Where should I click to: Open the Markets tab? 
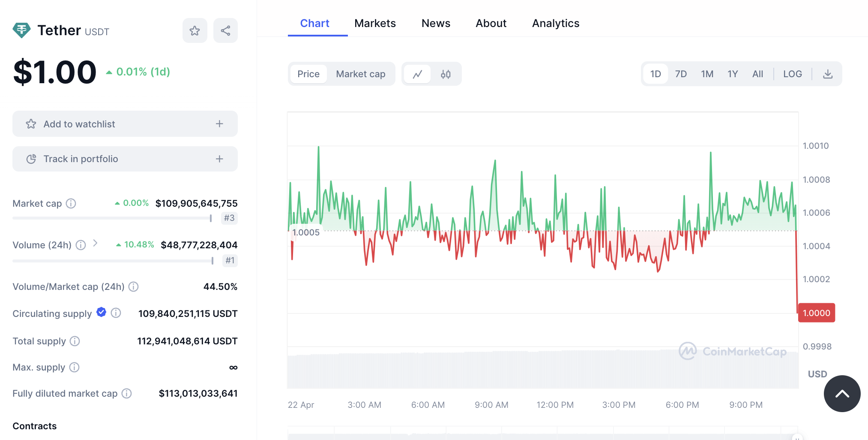(x=375, y=23)
